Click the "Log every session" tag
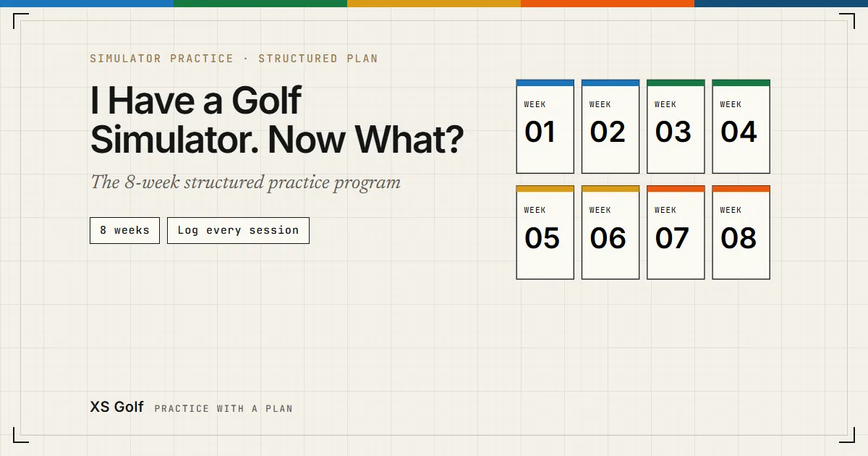The height and width of the screenshot is (456, 868). coord(238,230)
